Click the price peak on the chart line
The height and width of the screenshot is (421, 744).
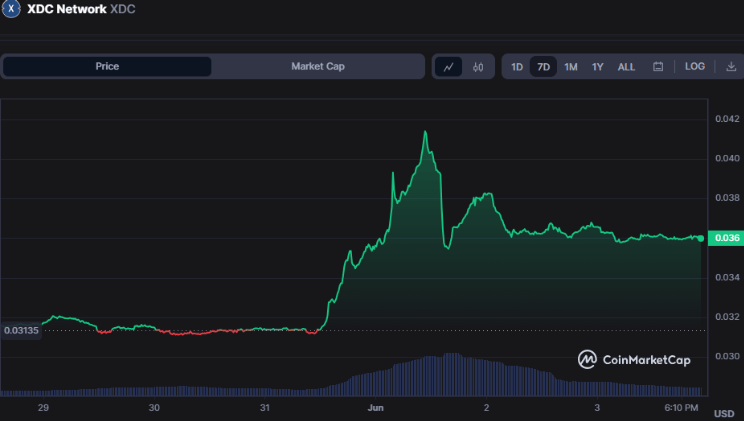[x=425, y=131]
